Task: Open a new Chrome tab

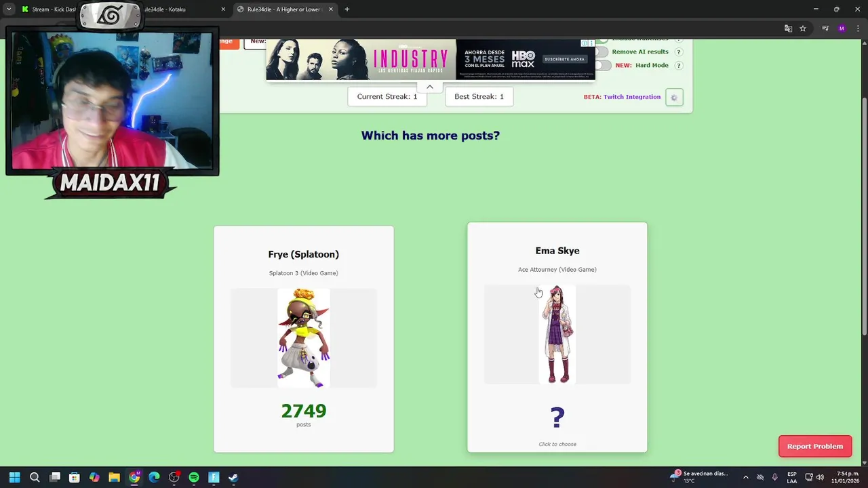Action: 347,9
